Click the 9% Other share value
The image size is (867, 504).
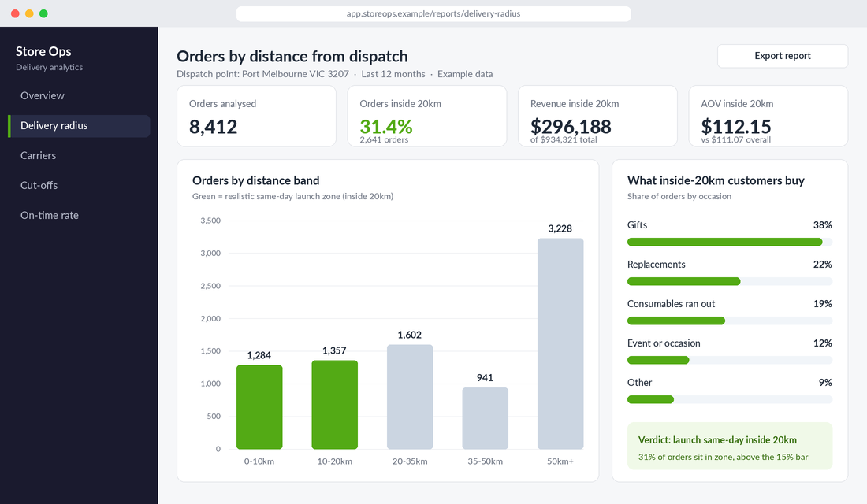point(825,382)
